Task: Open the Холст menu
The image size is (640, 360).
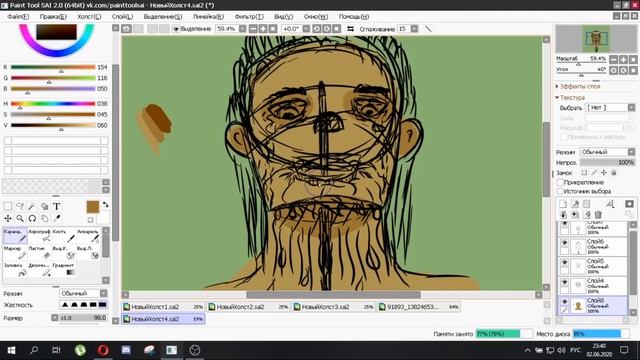Action: [89, 16]
